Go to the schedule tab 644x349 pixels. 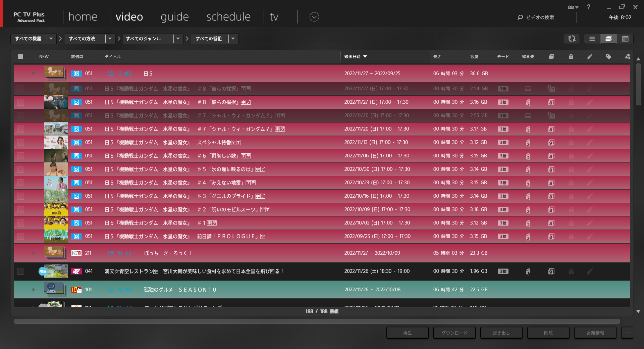tap(228, 17)
